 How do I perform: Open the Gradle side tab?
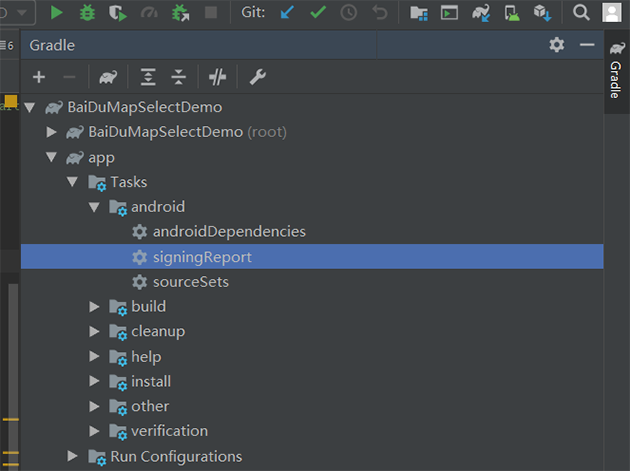pos(615,73)
